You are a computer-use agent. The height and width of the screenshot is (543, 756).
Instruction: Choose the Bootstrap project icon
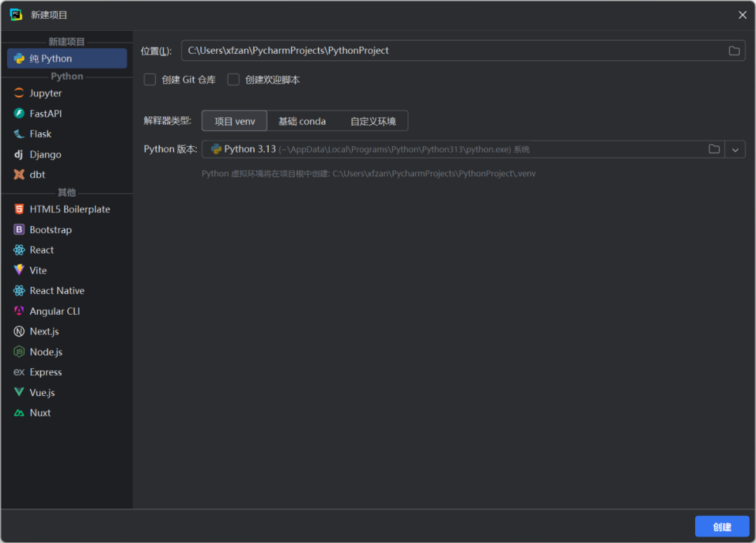pos(20,230)
